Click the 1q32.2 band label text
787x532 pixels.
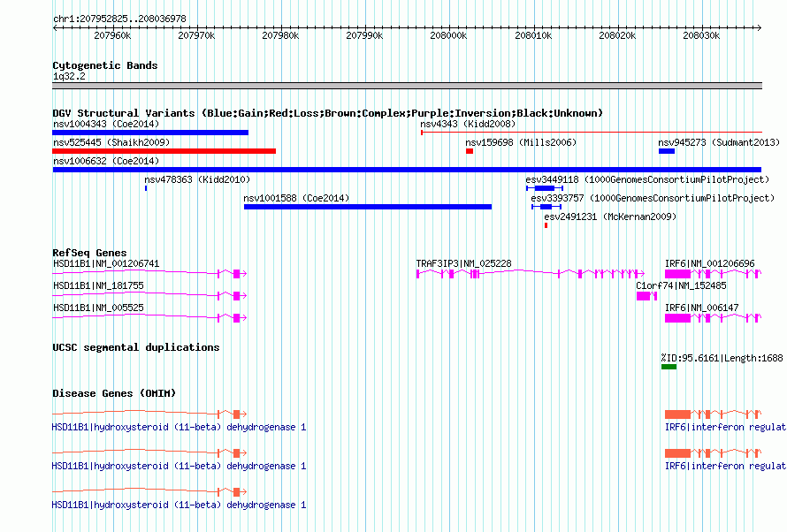[69, 76]
